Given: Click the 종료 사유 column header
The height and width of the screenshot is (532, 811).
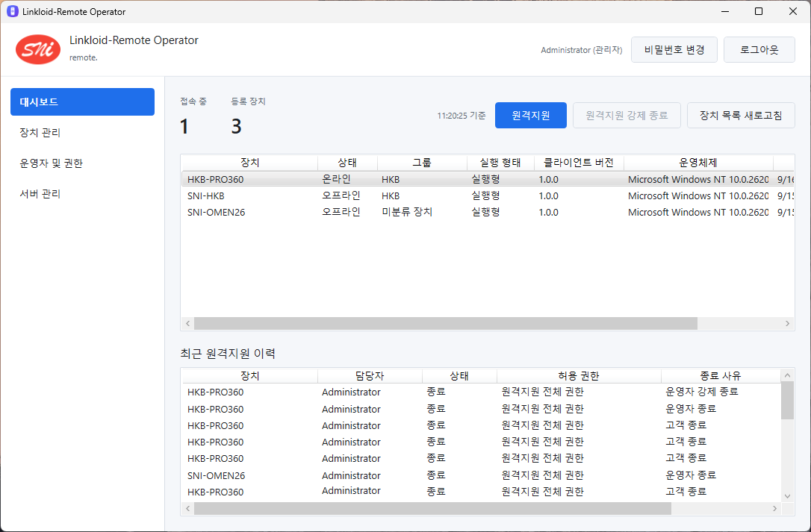Looking at the screenshot, I should tap(721, 376).
